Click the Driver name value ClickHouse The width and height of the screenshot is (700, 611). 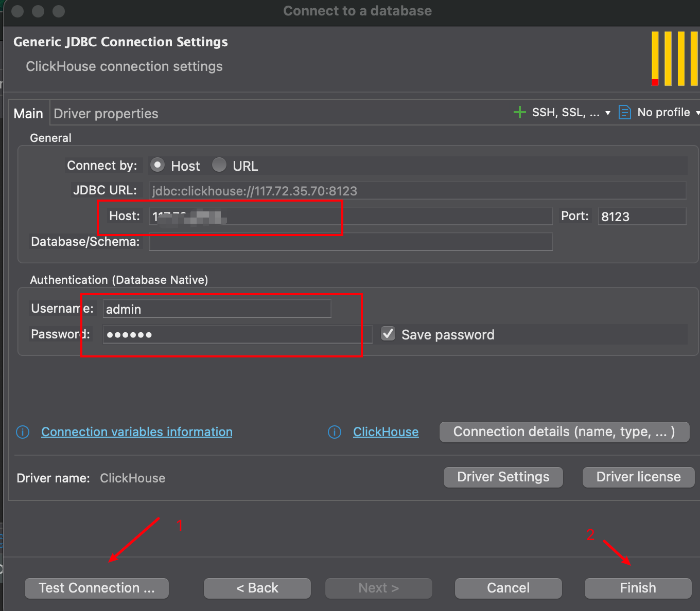[133, 478]
